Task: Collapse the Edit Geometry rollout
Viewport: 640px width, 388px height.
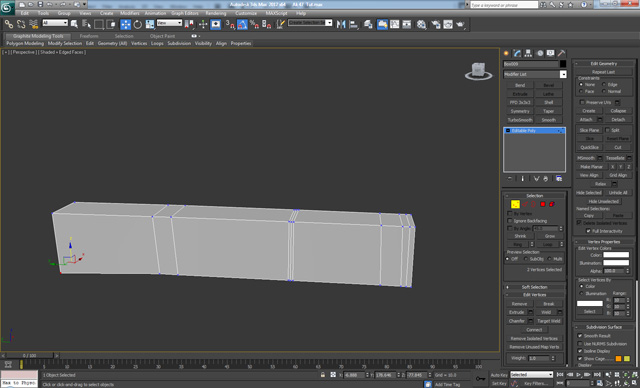Action: coord(604,63)
